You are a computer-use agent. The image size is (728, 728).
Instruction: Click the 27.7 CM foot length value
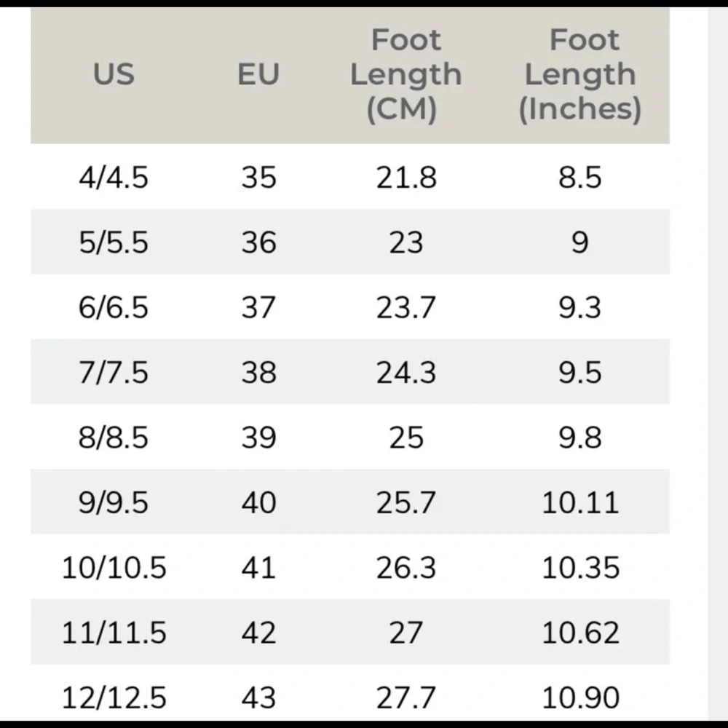pyautogui.click(x=405, y=697)
